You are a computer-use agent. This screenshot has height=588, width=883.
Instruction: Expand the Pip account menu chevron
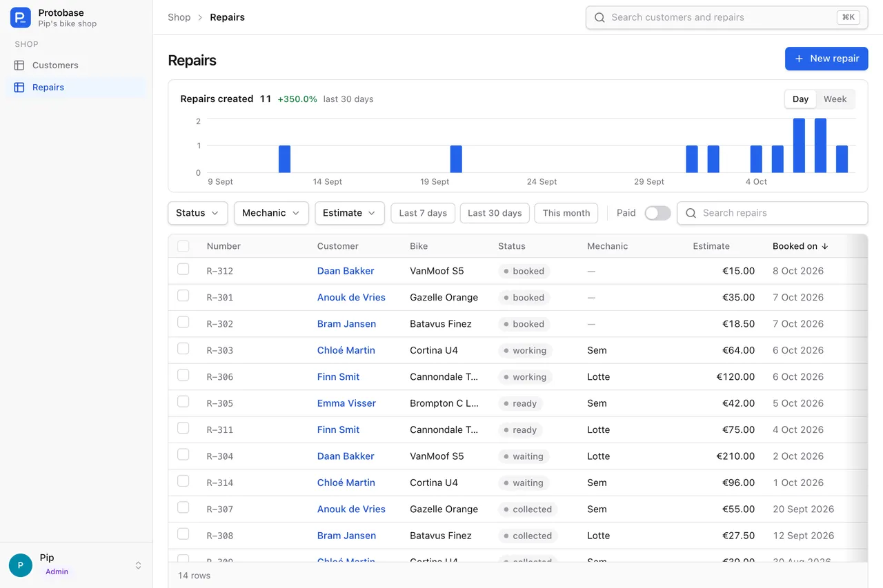pos(138,565)
